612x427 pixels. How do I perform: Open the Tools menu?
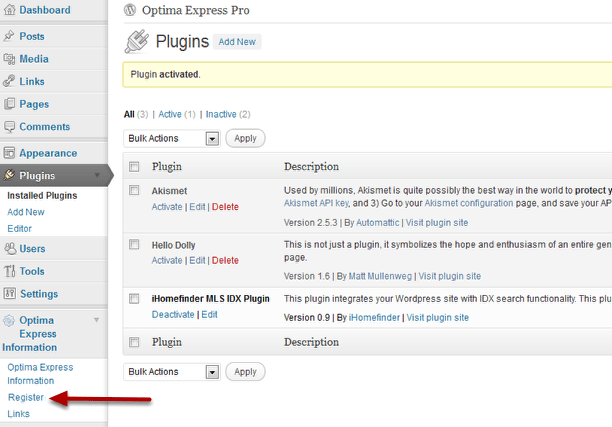pyautogui.click(x=32, y=271)
